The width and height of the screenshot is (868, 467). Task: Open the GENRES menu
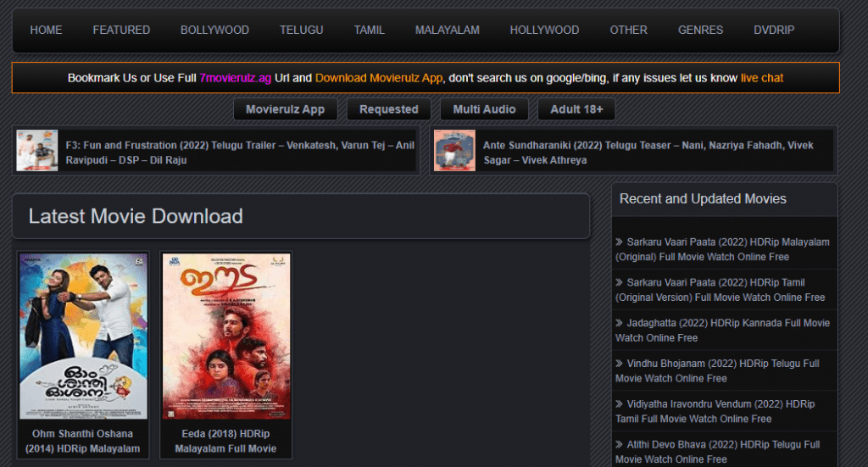click(x=700, y=30)
